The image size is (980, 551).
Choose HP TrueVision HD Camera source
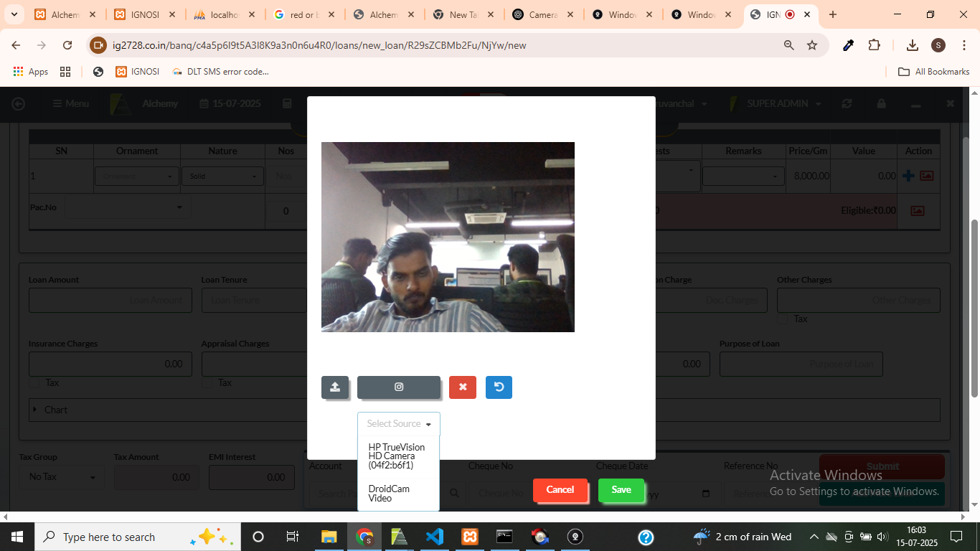click(x=397, y=456)
